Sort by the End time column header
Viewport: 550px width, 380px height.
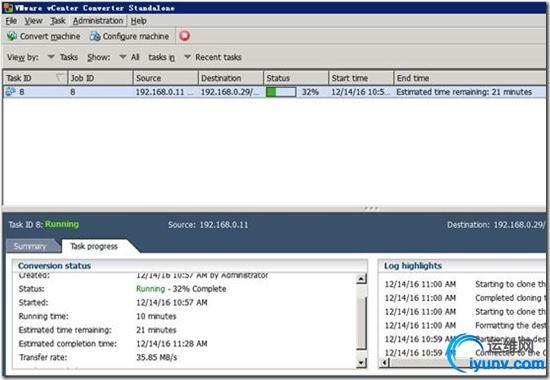click(x=470, y=78)
